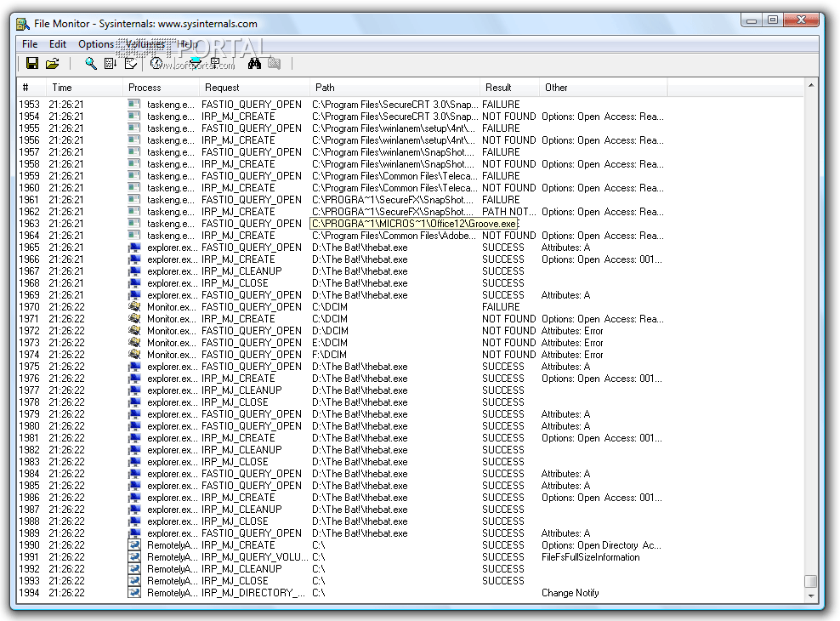The image size is (840, 621).
Task: Click the Clear display toolbar icon
Action: pyautogui.click(x=131, y=64)
